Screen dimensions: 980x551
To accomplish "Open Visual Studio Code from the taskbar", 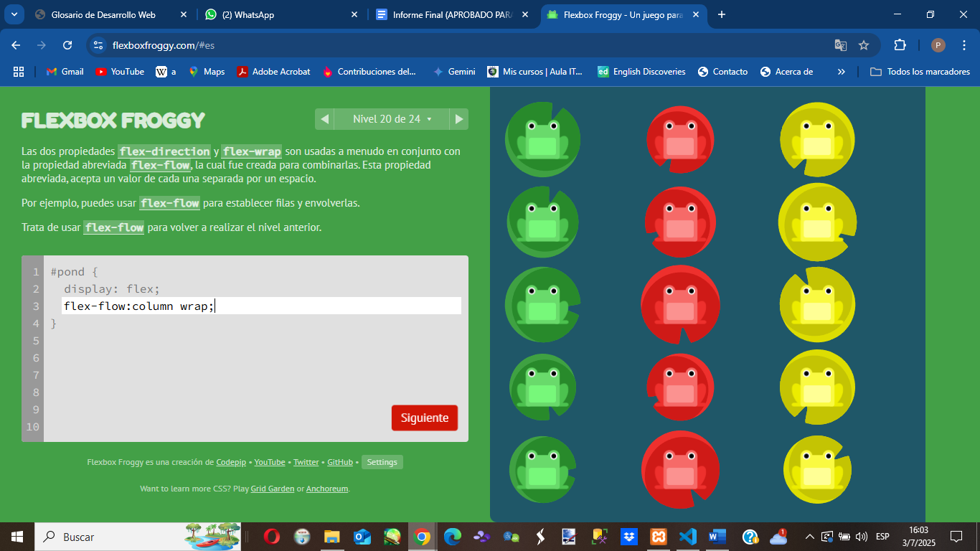I will (688, 537).
